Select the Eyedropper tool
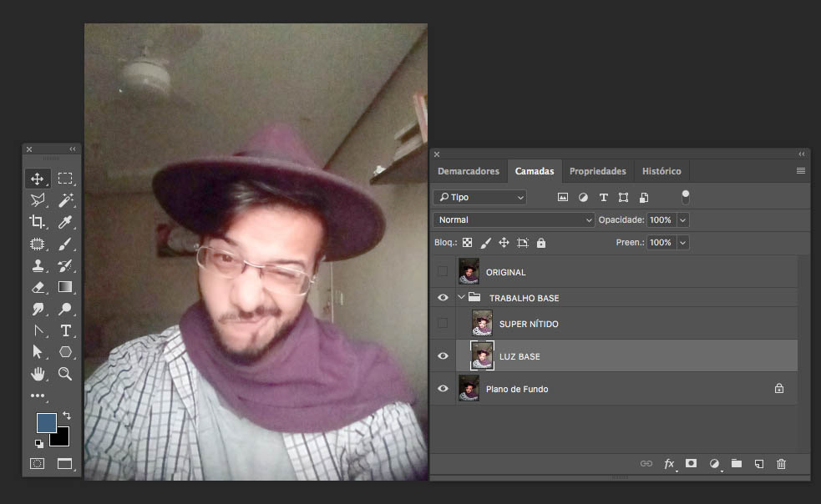This screenshot has height=504, width=821. [x=65, y=222]
